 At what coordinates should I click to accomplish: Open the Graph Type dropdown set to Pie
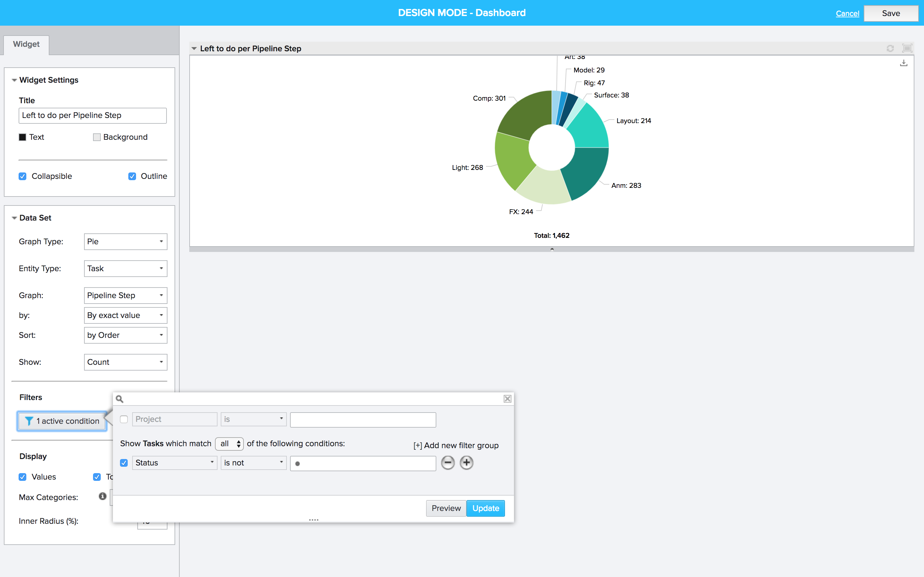(x=126, y=242)
